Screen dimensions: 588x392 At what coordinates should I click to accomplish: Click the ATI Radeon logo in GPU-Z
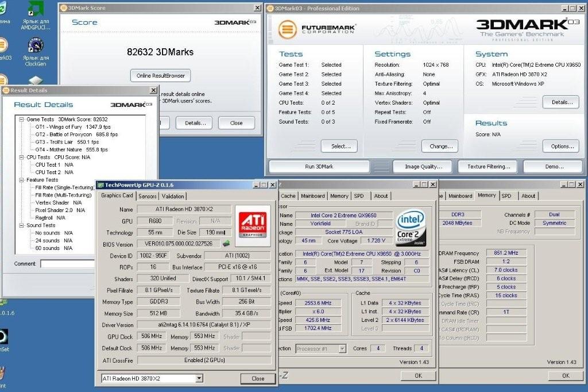(253, 225)
